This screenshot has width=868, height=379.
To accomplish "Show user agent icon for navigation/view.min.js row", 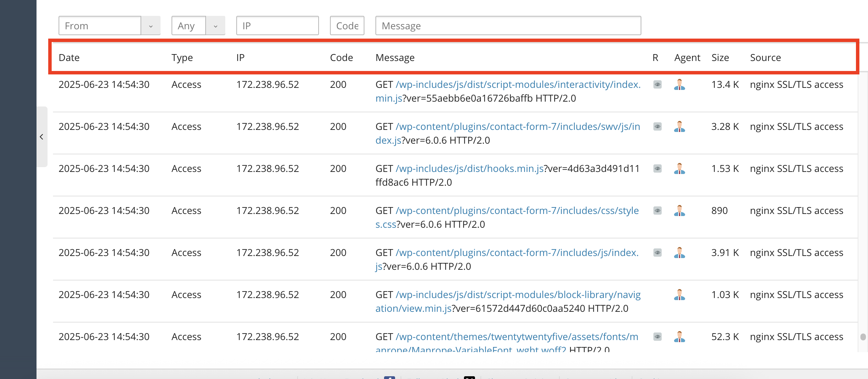I will pos(679,295).
